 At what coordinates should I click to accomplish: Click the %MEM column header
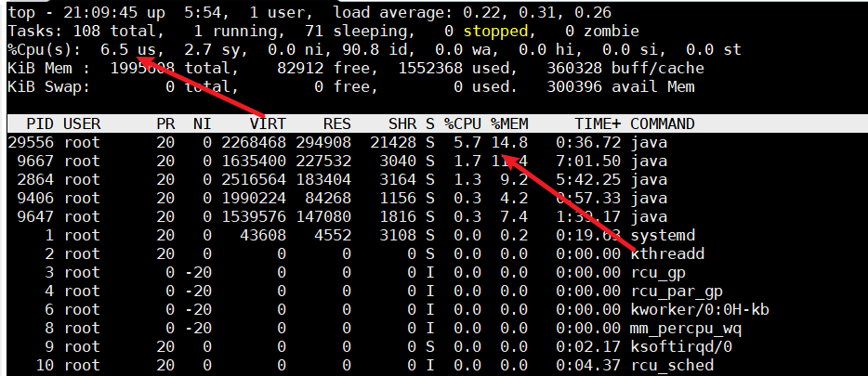point(508,123)
